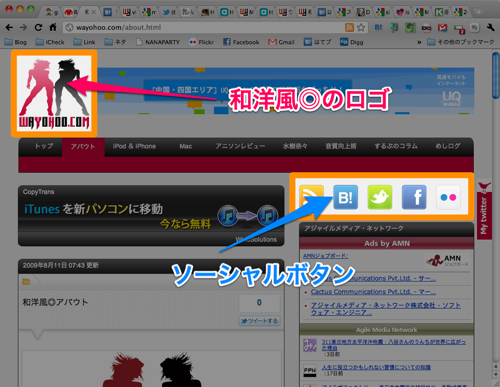Open the Digg bookmark
The image size is (500, 387).
pos(352,42)
